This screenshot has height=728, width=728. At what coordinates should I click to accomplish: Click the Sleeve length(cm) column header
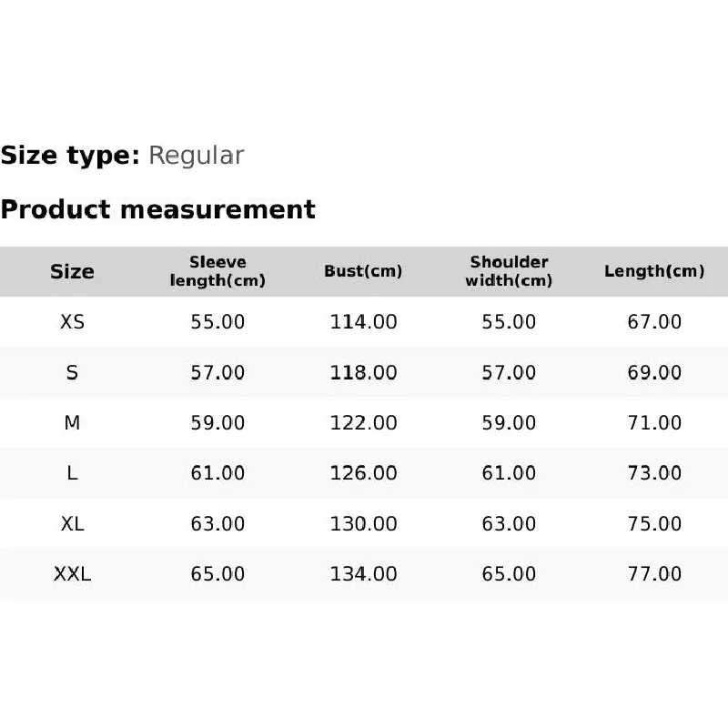[x=217, y=271]
